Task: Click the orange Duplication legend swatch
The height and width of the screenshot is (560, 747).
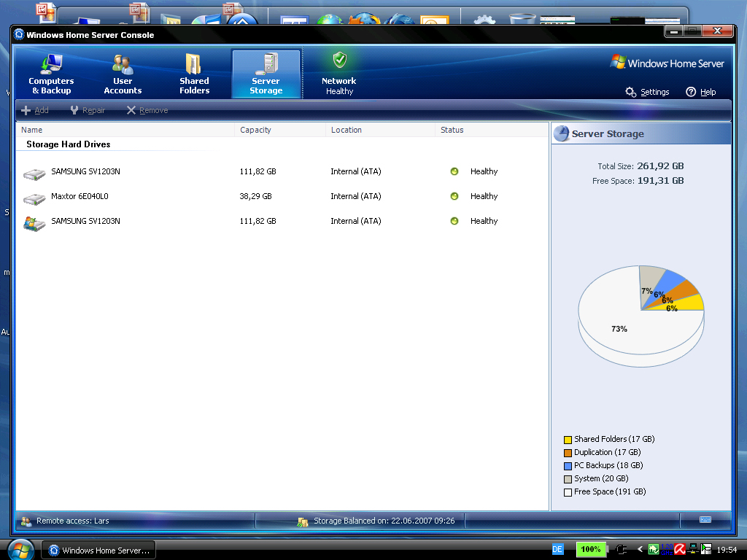Action: 568,453
